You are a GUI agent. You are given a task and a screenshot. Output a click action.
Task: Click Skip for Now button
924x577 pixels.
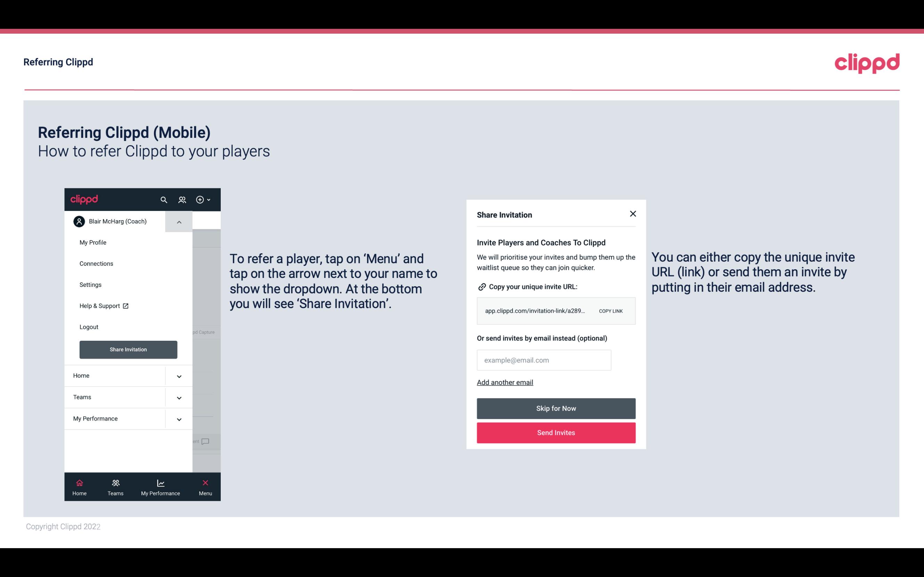click(x=556, y=408)
